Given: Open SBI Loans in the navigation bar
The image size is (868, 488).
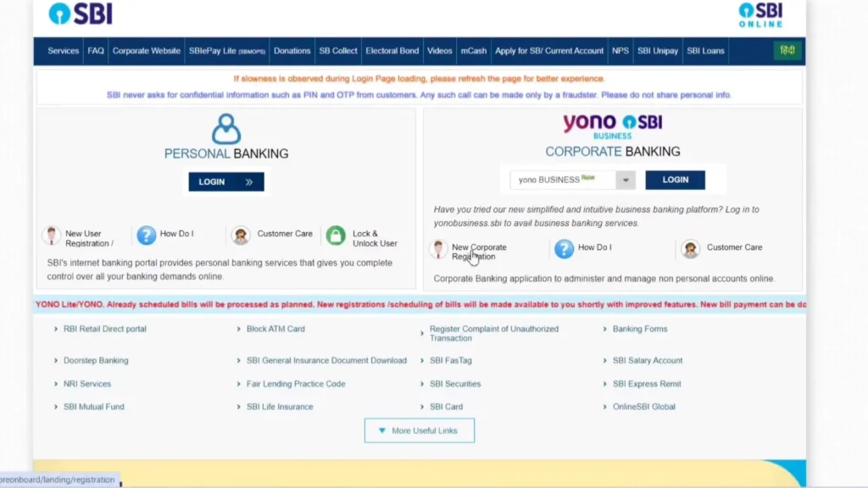Looking at the screenshot, I should 705,51.
